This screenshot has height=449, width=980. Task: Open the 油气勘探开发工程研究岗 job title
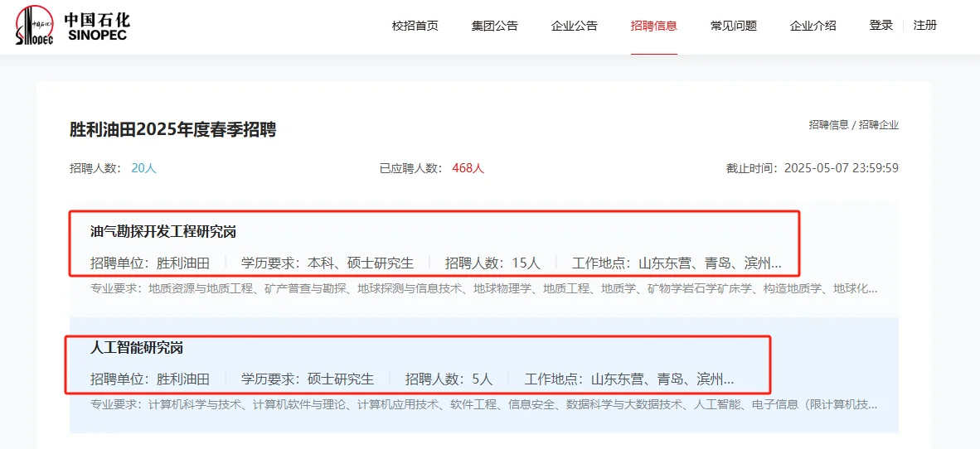pos(163,232)
